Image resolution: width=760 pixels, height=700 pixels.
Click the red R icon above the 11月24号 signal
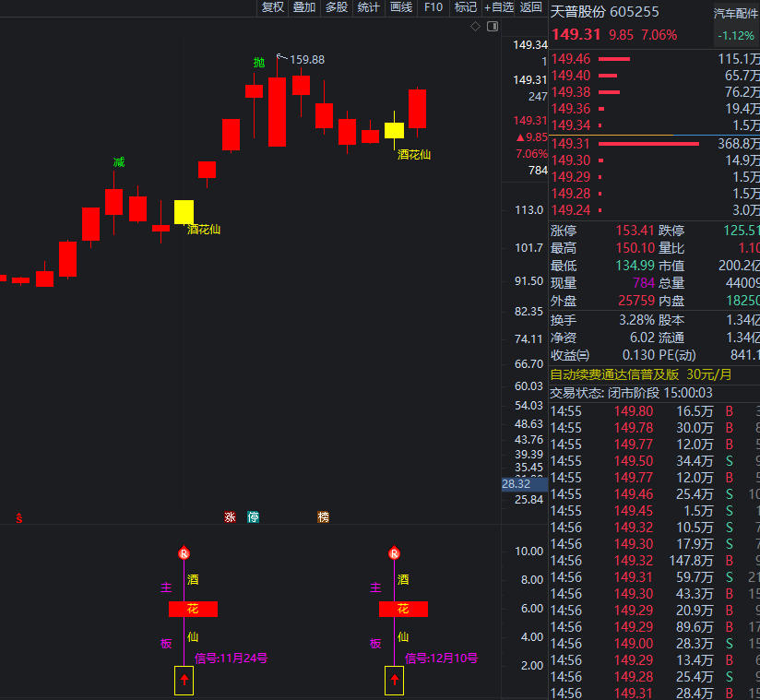pyautogui.click(x=184, y=553)
